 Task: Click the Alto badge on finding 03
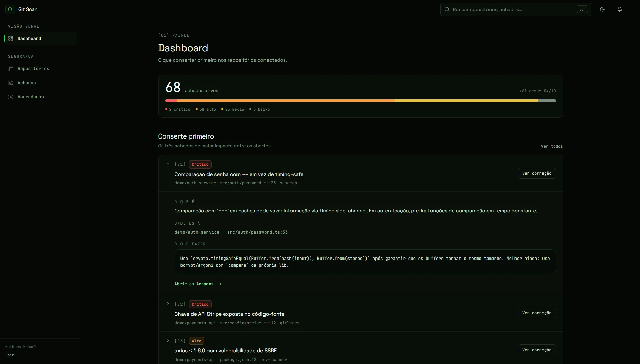click(196, 341)
